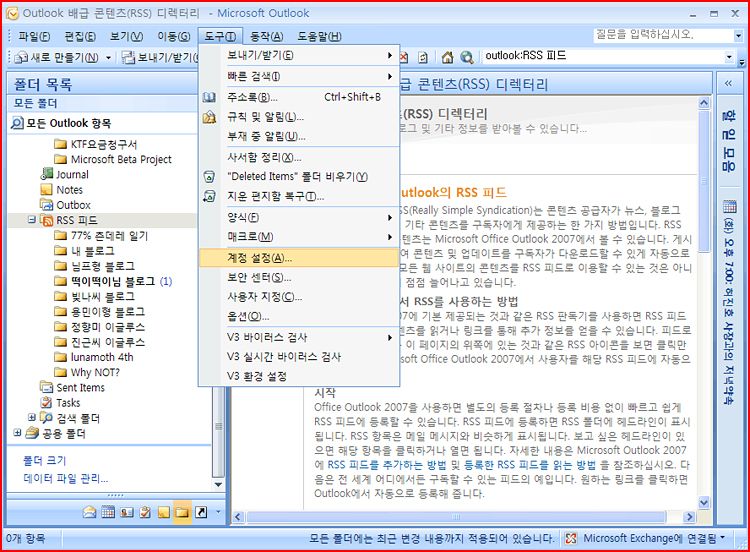Click the Stop loading icon
Screen dimensions: 750x552
[x=404, y=58]
